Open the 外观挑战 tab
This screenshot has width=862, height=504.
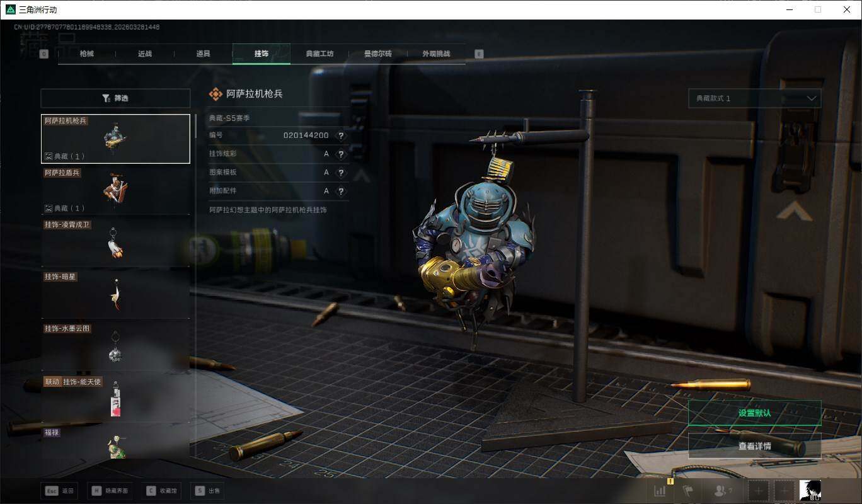pos(436,54)
